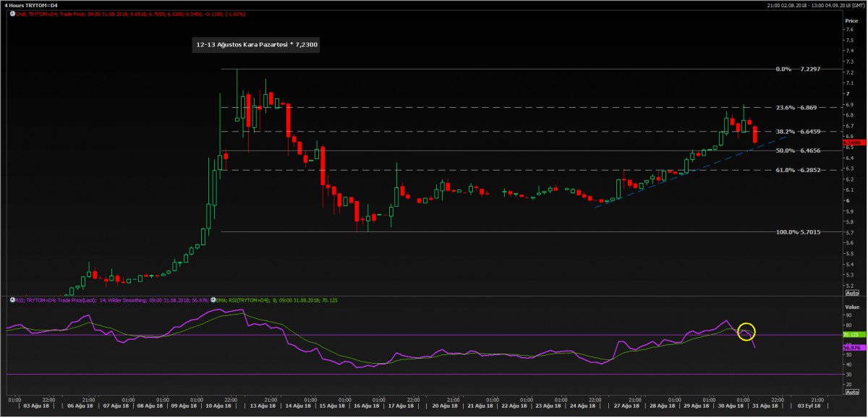This screenshot has height=418, width=868.
Task: Select the Fibonacci label "23.6% 6.869"
Action: [x=796, y=108]
